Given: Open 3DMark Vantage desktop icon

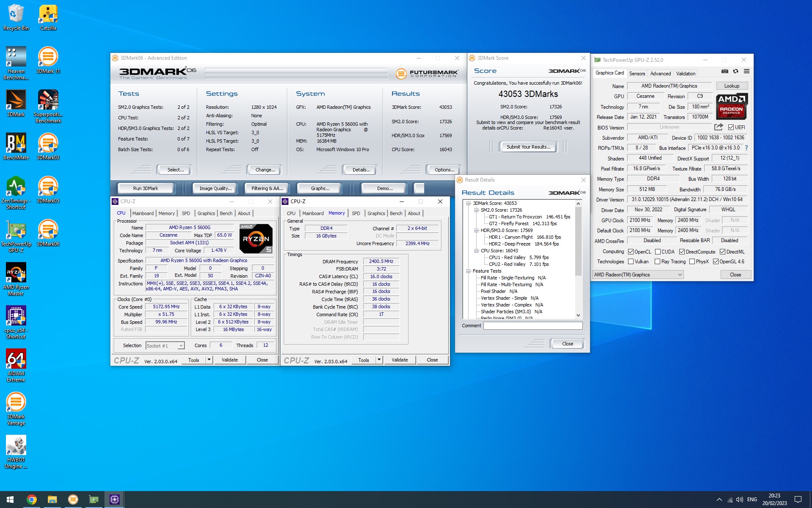Looking at the screenshot, I should tap(16, 408).
